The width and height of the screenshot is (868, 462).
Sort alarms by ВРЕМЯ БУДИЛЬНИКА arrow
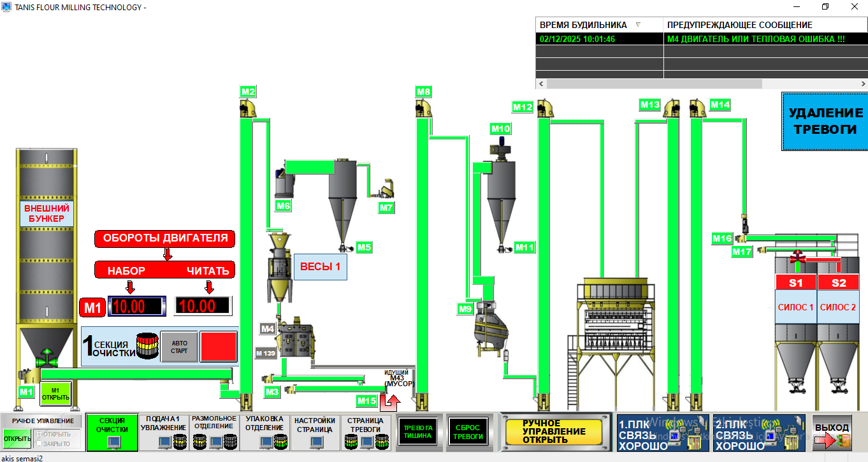pyautogui.click(x=638, y=25)
